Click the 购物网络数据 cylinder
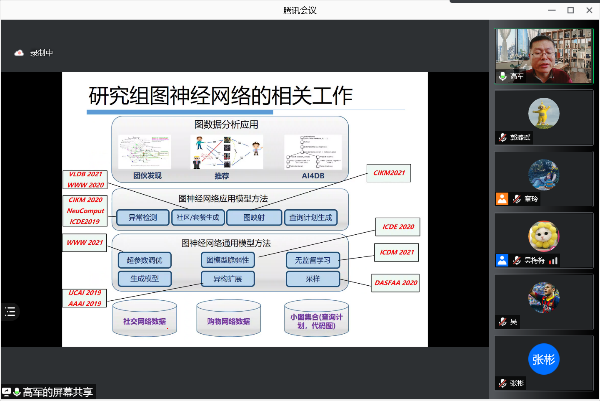The width and height of the screenshot is (600, 401). (228, 318)
